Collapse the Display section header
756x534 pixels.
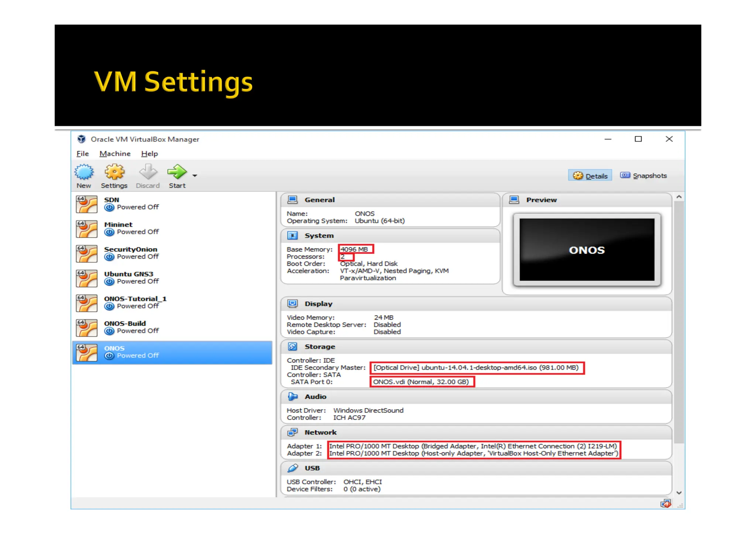pos(318,304)
